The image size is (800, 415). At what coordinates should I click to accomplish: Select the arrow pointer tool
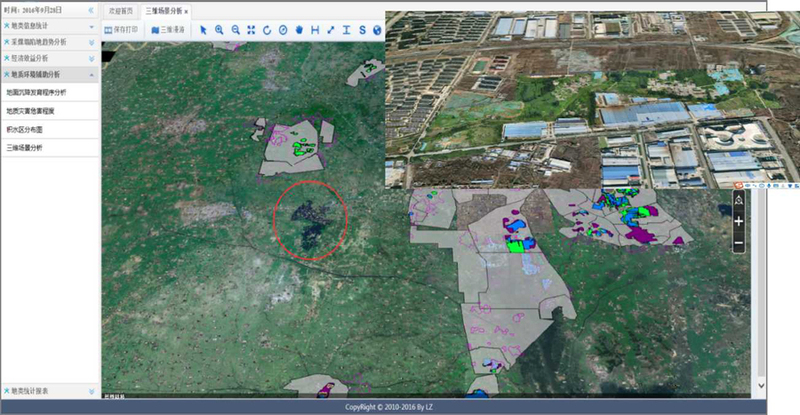click(203, 30)
